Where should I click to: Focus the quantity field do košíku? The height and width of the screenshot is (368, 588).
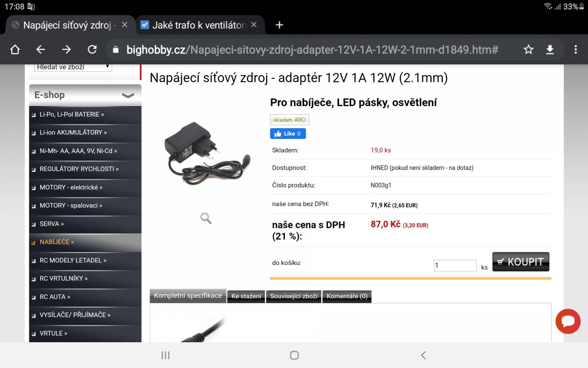pyautogui.click(x=455, y=265)
